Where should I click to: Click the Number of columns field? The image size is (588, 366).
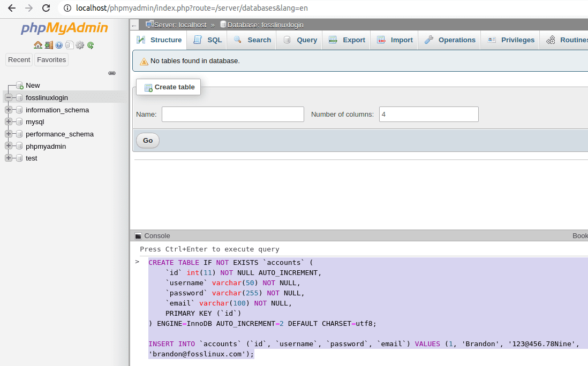click(428, 115)
